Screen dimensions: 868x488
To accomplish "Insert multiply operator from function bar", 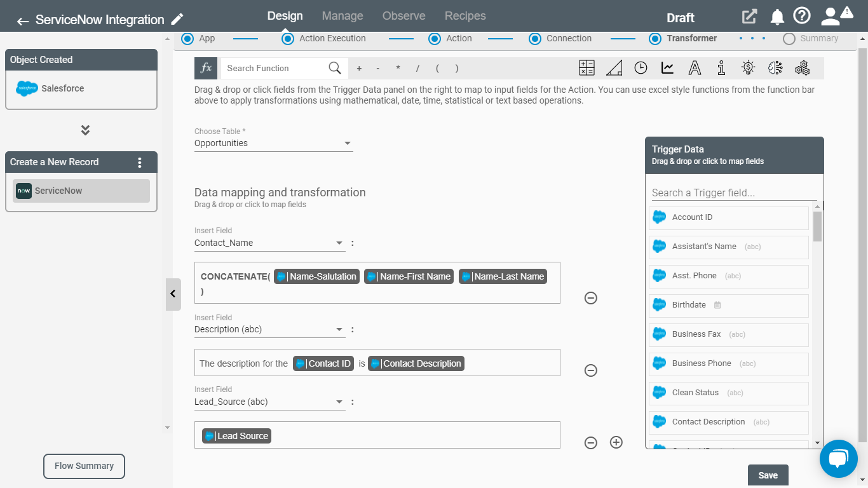I will click(x=398, y=69).
